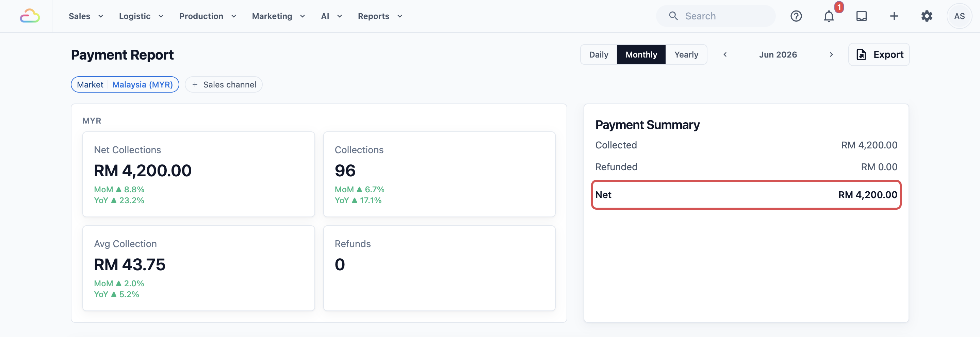Click the Jun 2026 period label
The width and height of the screenshot is (980, 337).
pyautogui.click(x=778, y=54)
